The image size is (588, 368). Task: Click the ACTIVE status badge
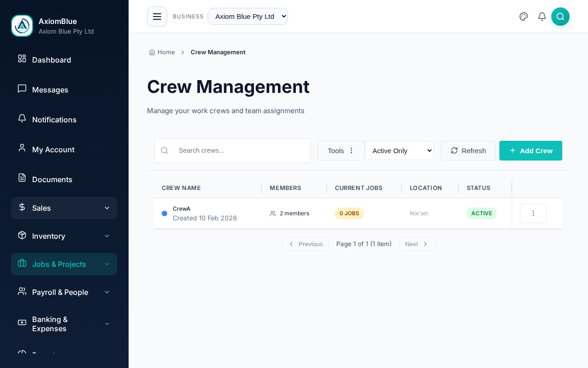coord(481,213)
